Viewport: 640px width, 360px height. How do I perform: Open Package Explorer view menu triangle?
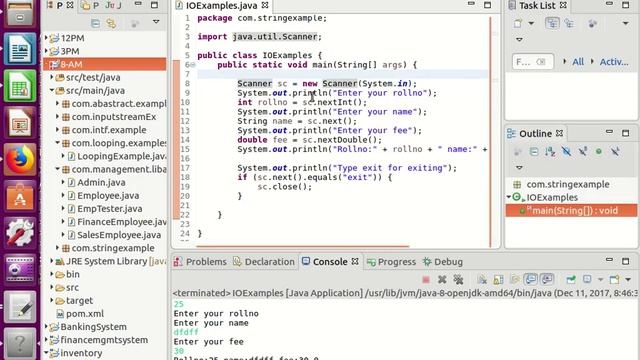tap(156, 22)
